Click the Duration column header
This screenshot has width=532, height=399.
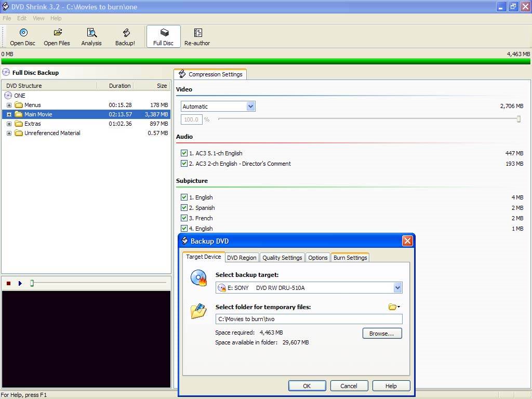pyautogui.click(x=115, y=86)
